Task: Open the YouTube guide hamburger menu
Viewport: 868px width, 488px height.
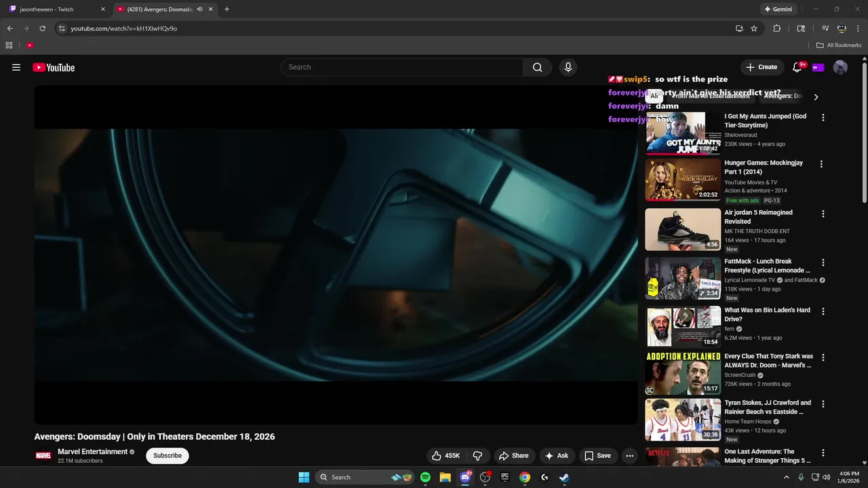Action: pos(16,67)
